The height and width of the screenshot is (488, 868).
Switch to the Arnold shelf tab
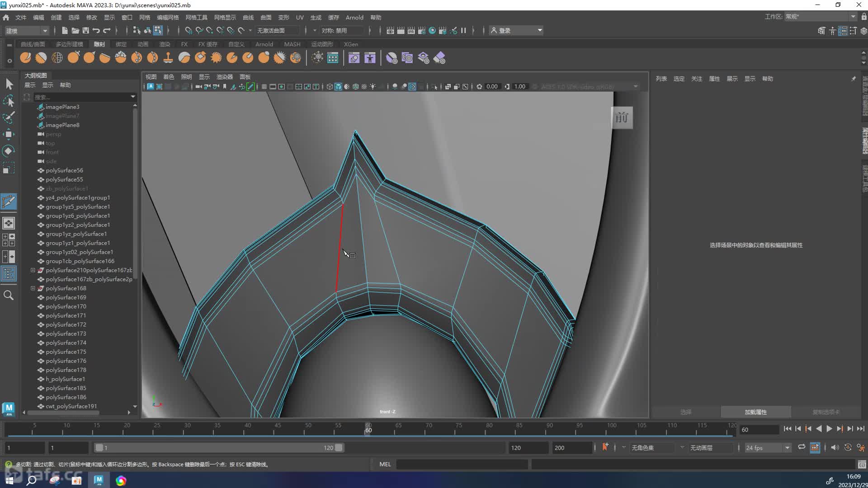[264, 44]
